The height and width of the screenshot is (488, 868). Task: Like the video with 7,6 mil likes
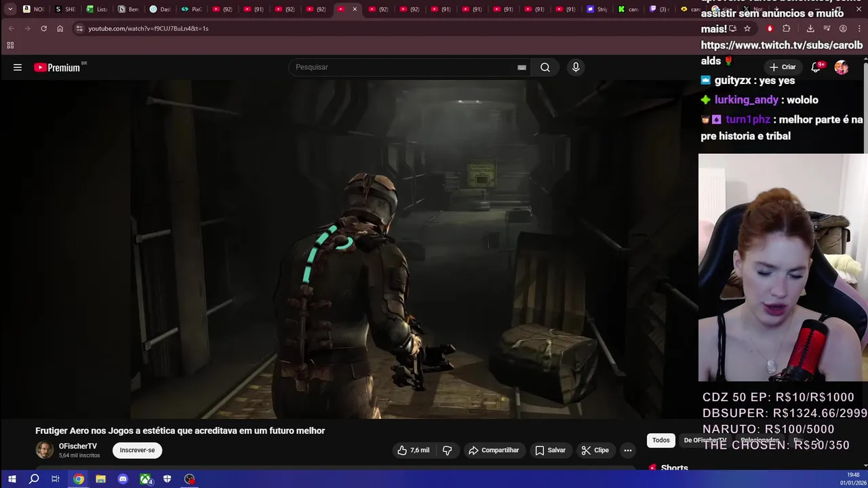coord(414,450)
